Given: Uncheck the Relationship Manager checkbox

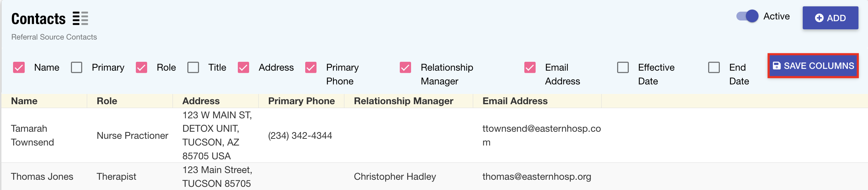Looking at the screenshot, I should (405, 67).
